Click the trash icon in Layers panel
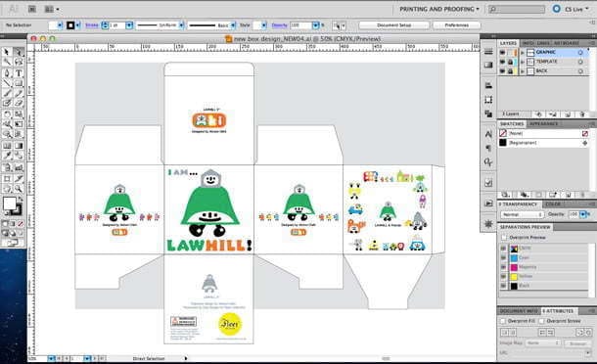This screenshot has width=597, height=364. 581,114
